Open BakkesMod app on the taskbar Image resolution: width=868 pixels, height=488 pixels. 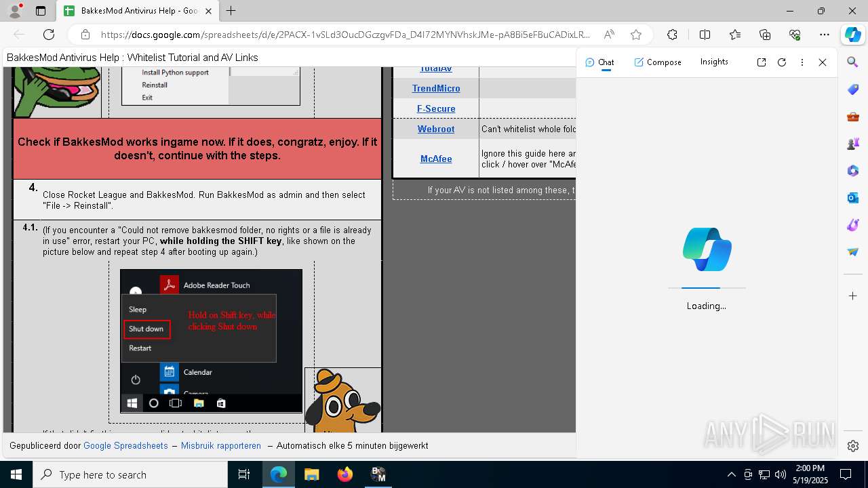click(378, 474)
